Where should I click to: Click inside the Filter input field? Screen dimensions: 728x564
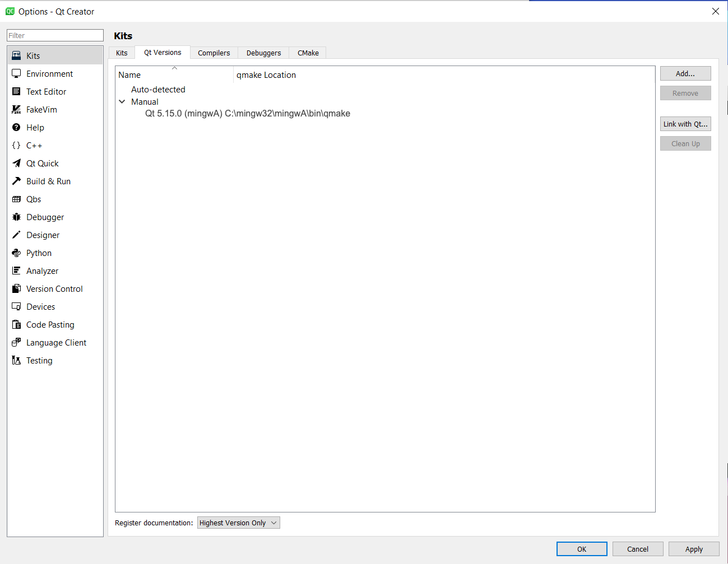54,35
